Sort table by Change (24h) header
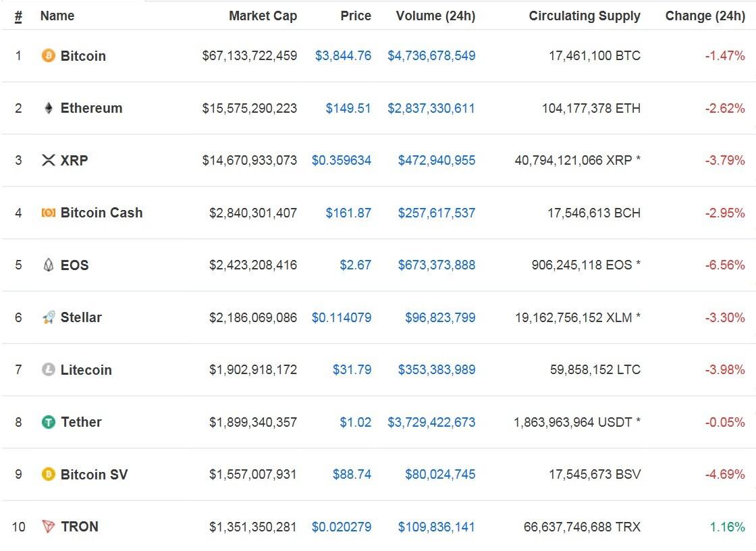 click(x=705, y=16)
